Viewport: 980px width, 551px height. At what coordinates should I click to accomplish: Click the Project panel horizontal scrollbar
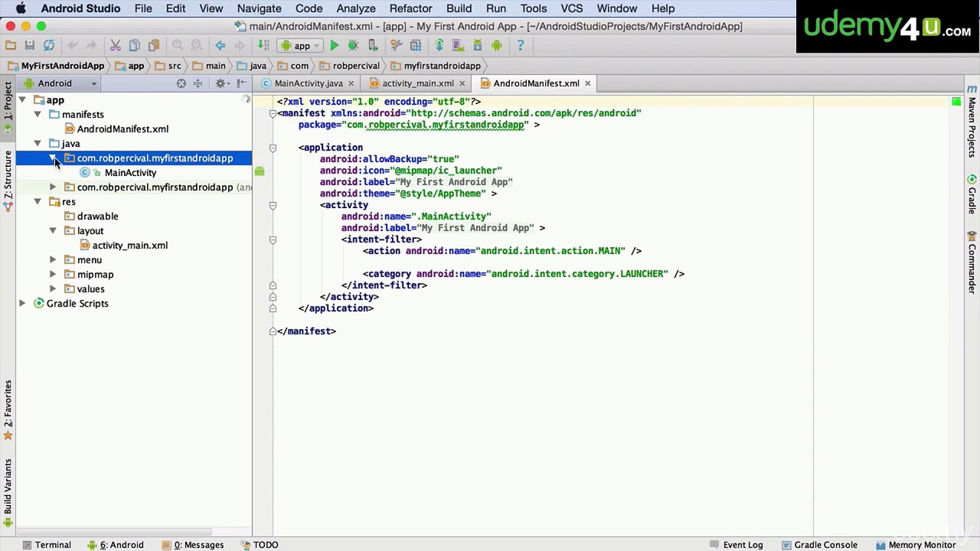tap(115, 532)
